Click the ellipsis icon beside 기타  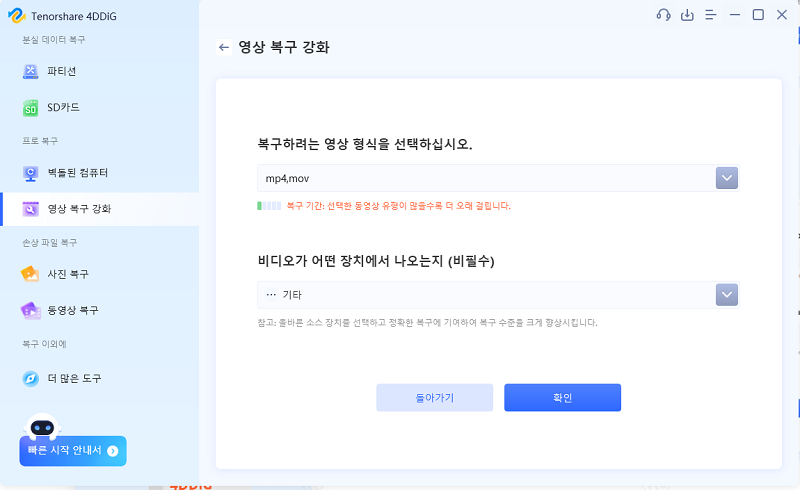click(x=271, y=295)
